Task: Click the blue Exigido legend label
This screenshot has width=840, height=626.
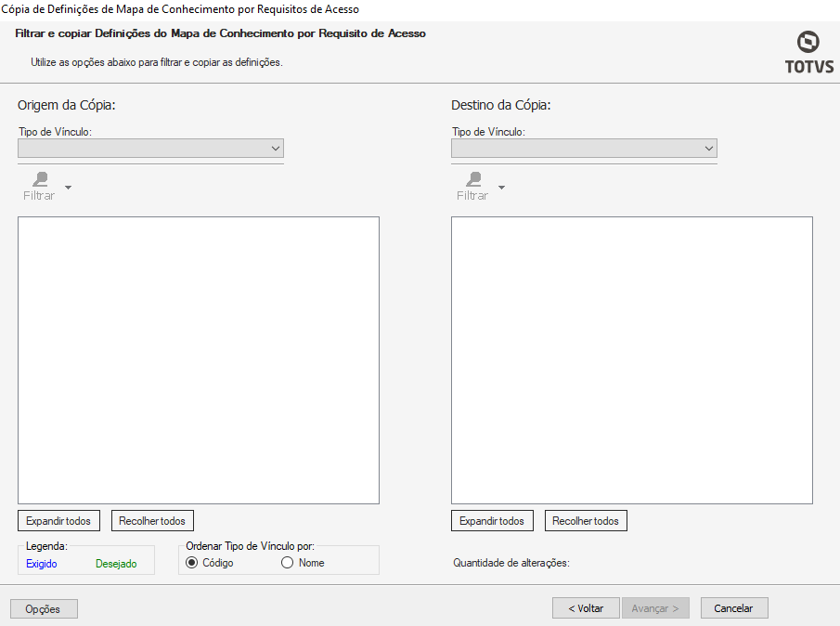Action: [x=42, y=564]
